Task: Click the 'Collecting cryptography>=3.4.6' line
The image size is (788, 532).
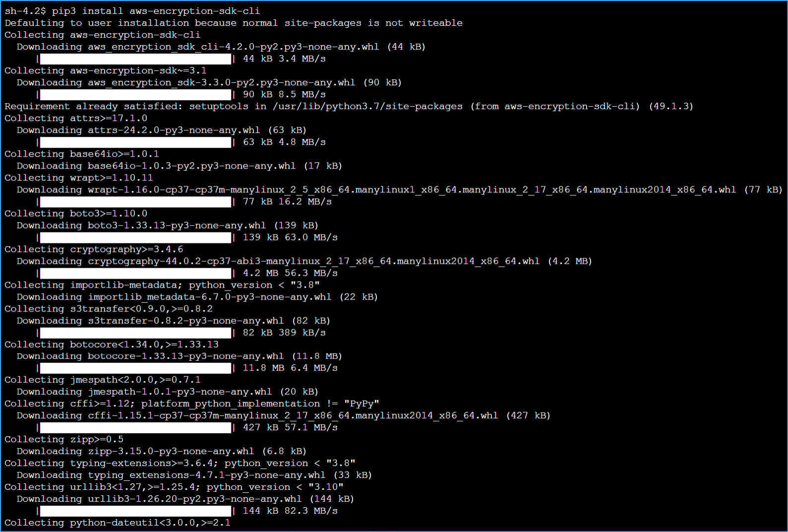Action: pos(94,249)
